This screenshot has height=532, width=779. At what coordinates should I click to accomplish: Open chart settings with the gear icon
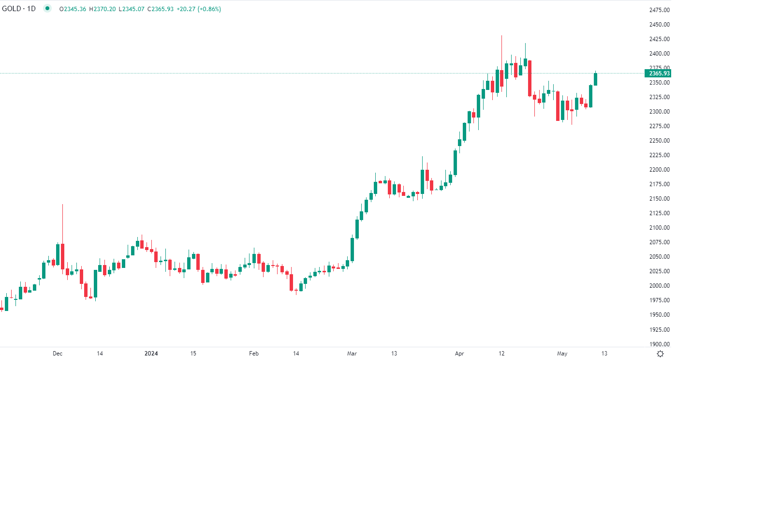tap(660, 354)
